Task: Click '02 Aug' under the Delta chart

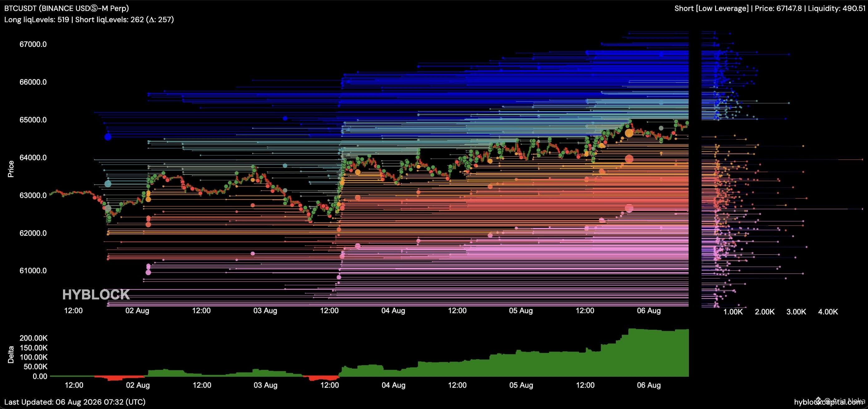Action: [x=138, y=385]
